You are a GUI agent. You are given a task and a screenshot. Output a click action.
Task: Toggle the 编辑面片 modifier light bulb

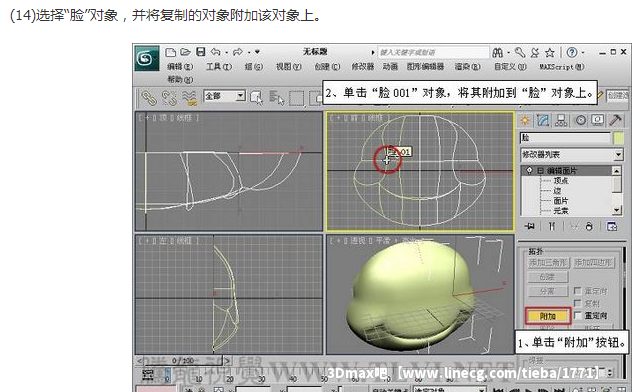point(529,171)
